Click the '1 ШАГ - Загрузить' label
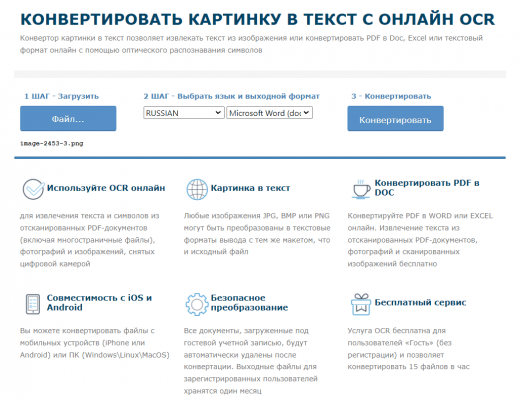Screen dimensions: 520x398 coord(61,96)
